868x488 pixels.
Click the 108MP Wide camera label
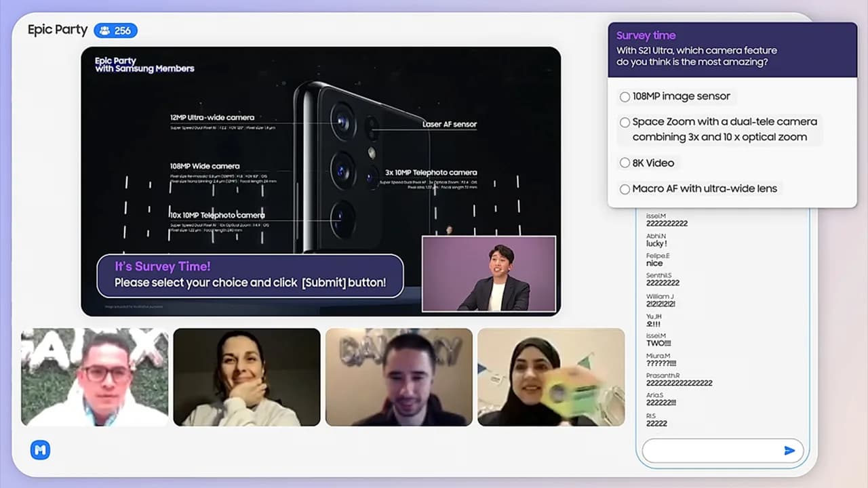[x=205, y=166]
